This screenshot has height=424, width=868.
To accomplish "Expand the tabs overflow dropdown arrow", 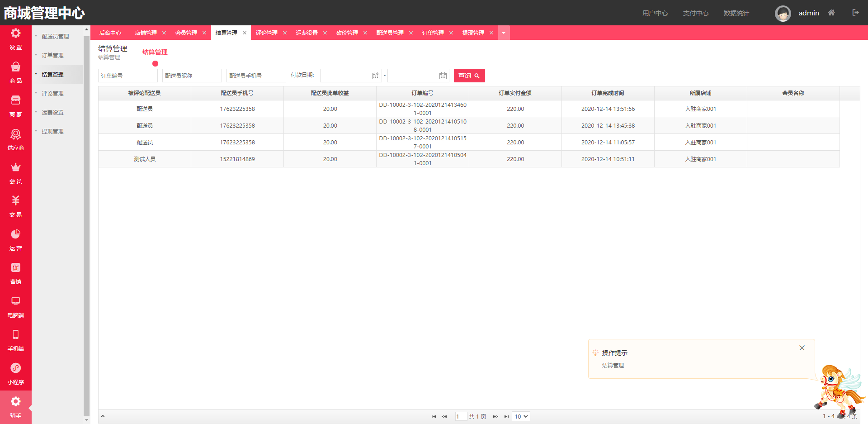I will [504, 33].
